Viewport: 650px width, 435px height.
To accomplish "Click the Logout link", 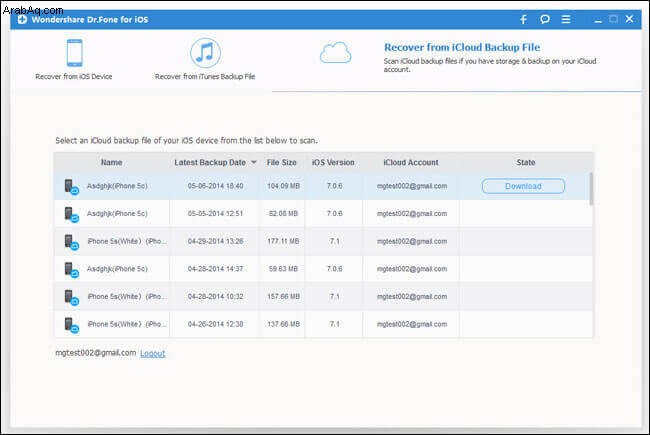I will [153, 353].
